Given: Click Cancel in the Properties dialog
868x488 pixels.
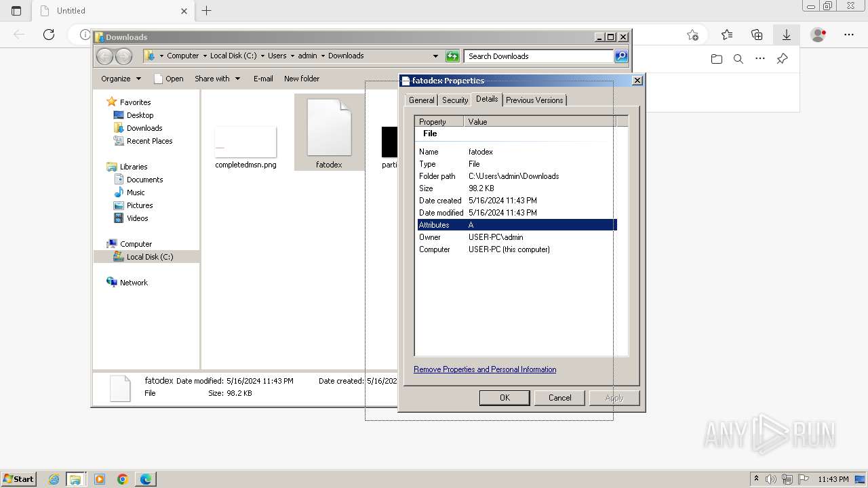Looking at the screenshot, I should (x=559, y=398).
